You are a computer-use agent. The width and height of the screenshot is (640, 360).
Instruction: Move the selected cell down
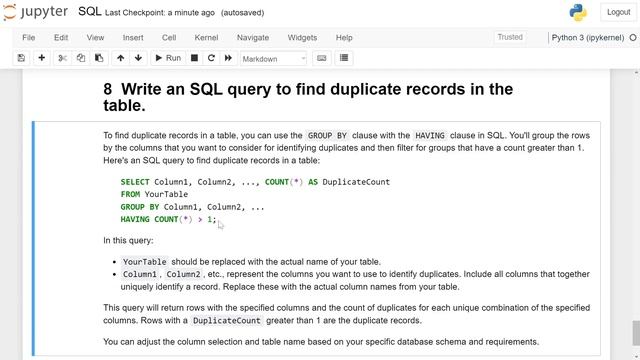click(138, 58)
